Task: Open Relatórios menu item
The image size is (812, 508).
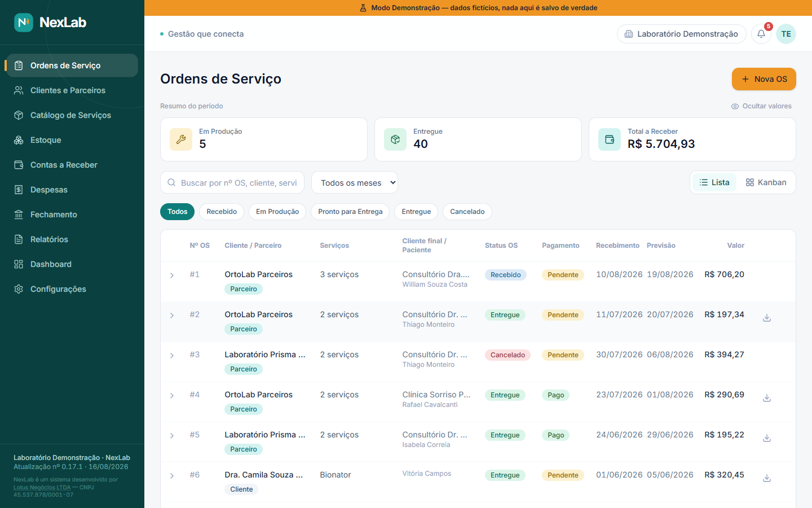Action: (x=72, y=239)
